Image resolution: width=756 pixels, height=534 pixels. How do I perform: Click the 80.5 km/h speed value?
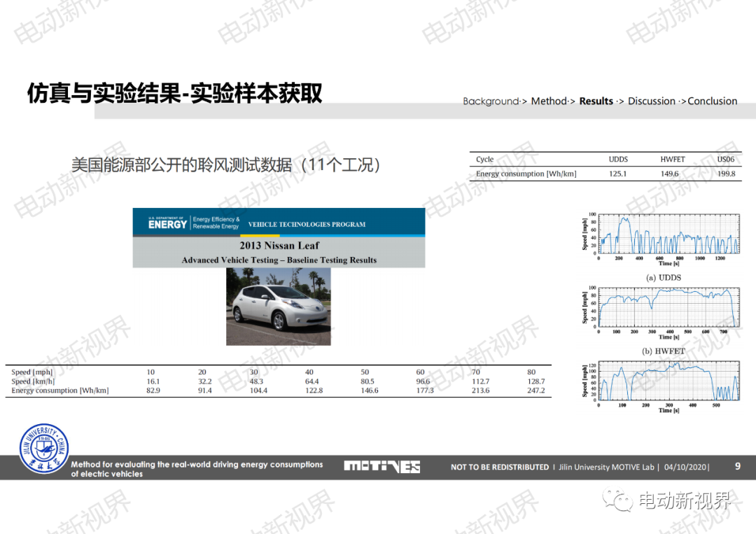point(367,381)
